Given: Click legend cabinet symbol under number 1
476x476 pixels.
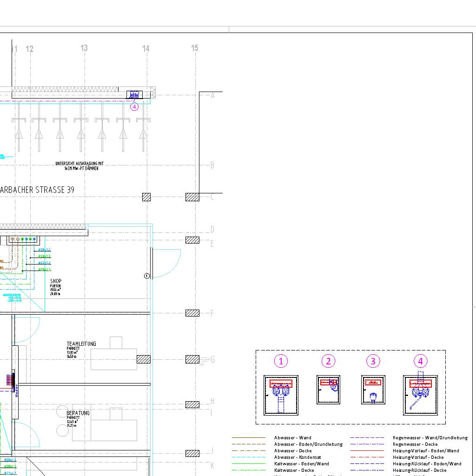Looking at the screenshot, I should pos(281,395).
